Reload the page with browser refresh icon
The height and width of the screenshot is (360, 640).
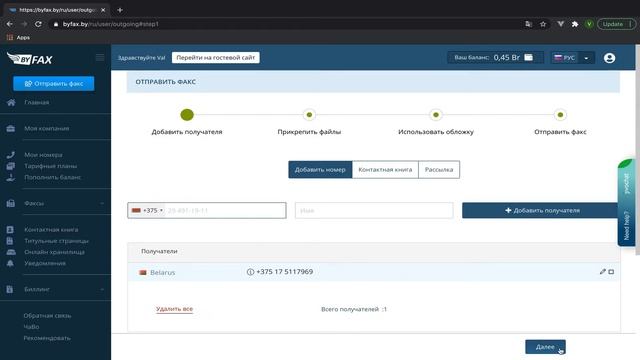(38, 24)
